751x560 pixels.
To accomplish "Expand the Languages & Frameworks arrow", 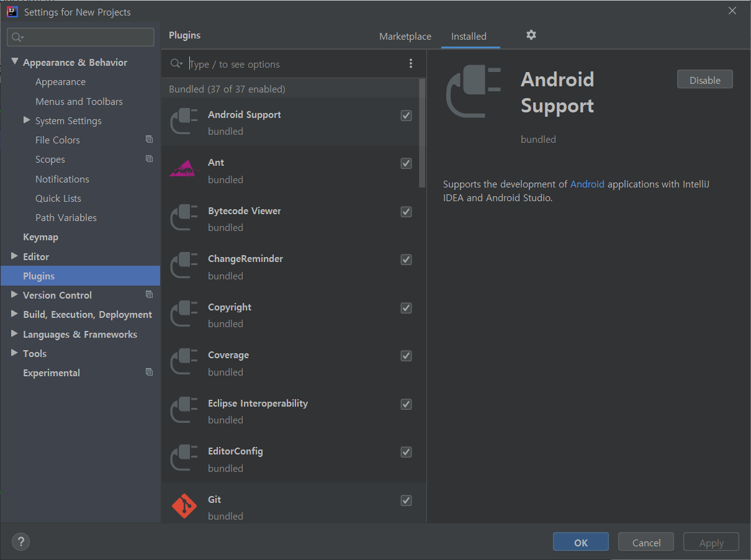I will click(x=14, y=333).
